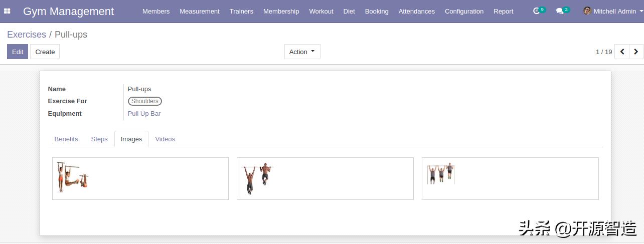Expand the Action dropdown

tap(302, 52)
